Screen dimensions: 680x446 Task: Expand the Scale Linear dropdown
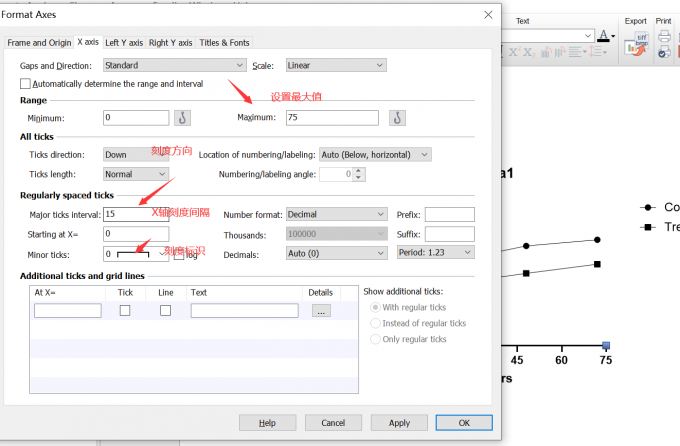click(334, 65)
